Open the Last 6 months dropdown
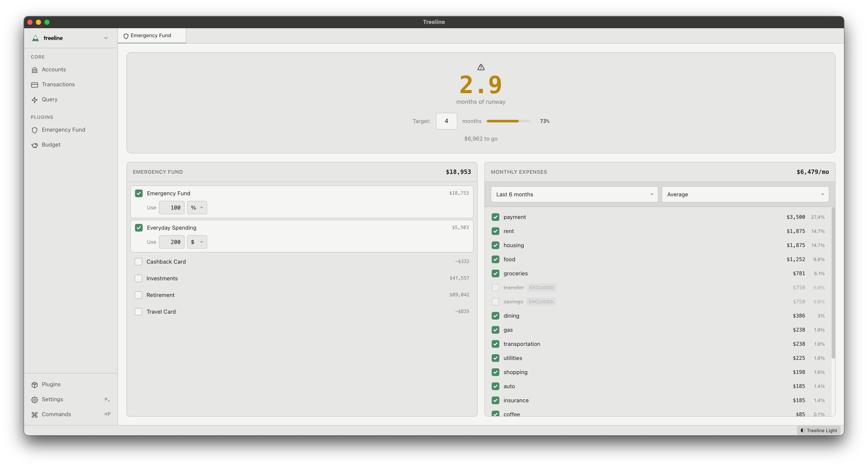The height and width of the screenshot is (467, 868). 574,194
